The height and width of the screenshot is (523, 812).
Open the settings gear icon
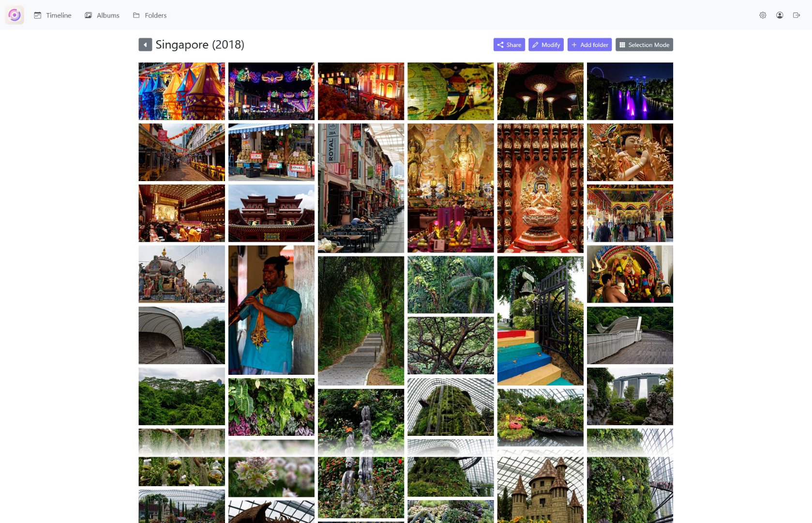[x=763, y=15]
